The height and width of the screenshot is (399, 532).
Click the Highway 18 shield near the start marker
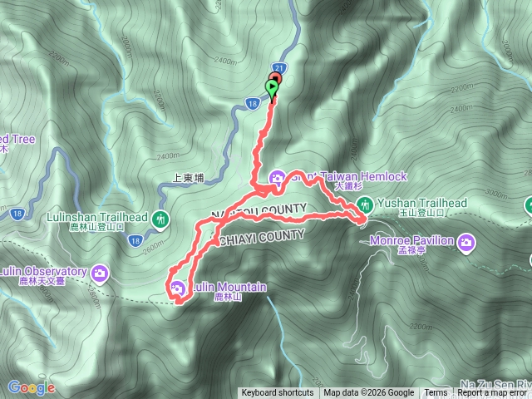coord(253,103)
